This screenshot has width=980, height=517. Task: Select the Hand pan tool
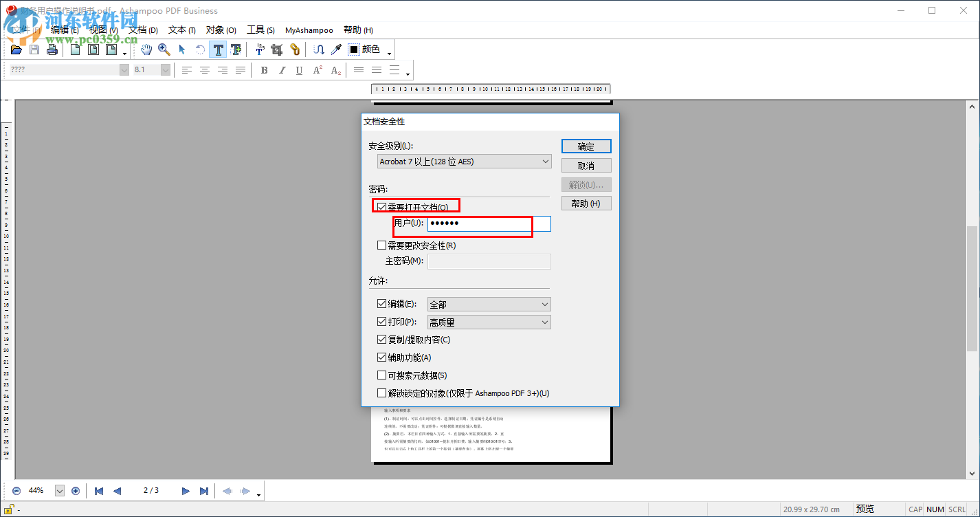tap(146, 49)
